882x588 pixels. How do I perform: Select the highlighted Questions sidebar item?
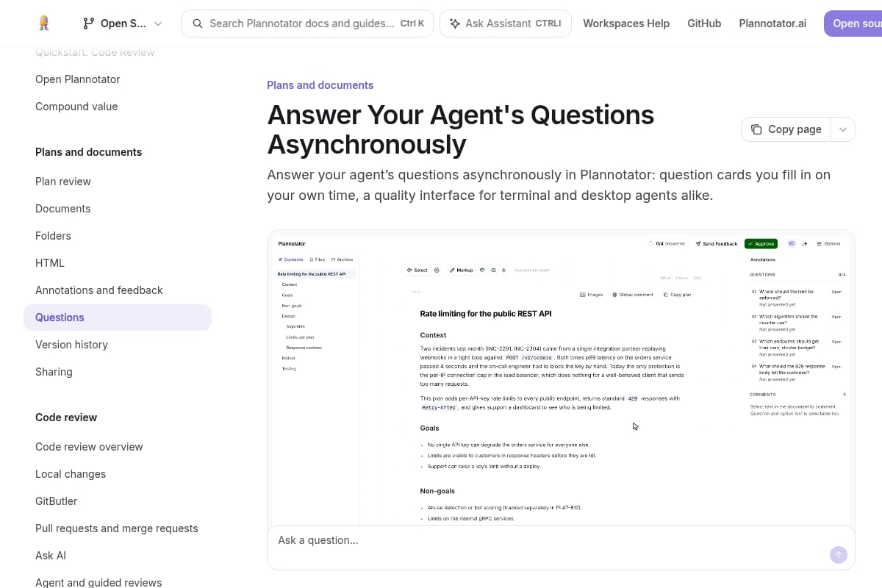118,318
